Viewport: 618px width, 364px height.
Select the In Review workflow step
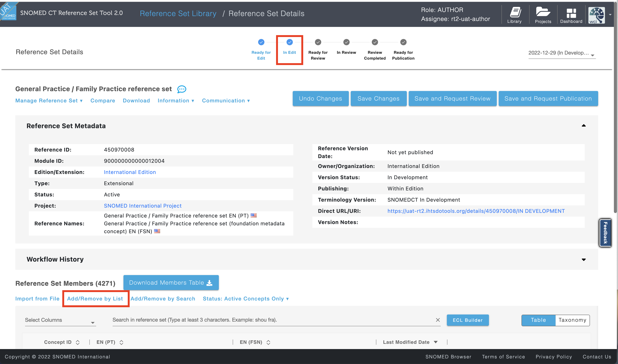346,47
